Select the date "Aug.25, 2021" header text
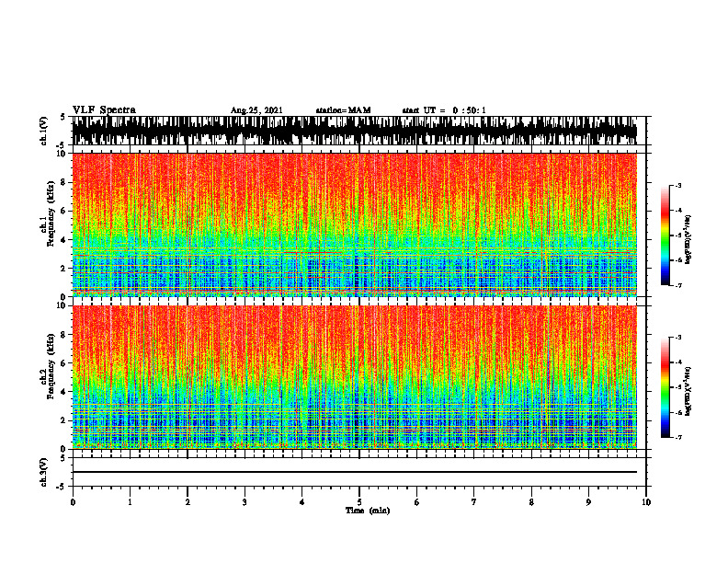The height and width of the screenshot is (563, 728). click(256, 110)
